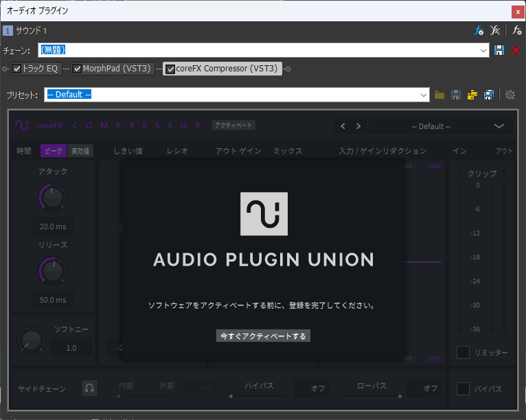Click the yellow preset manager folder icon
Image resolution: width=526 pixels, height=420 pixels.
pos(472,95)
